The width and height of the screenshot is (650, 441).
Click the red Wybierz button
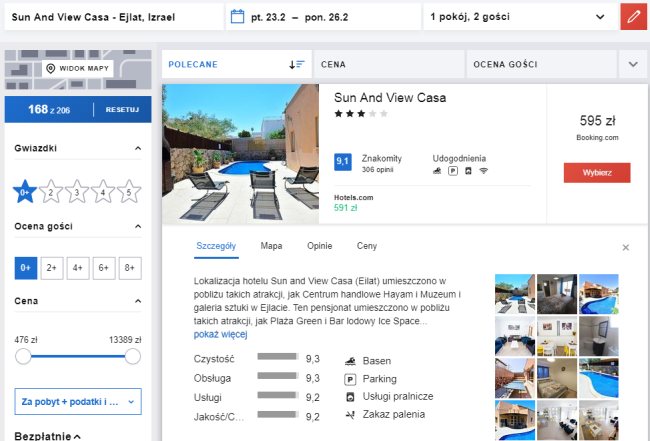click(x=597, y=172)
